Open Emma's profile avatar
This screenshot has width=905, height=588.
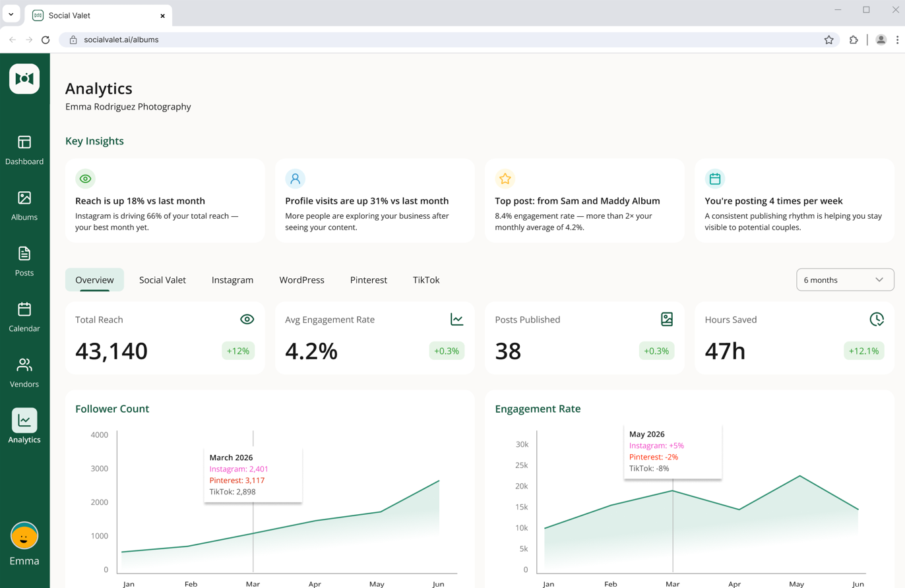tap(24, 536)
